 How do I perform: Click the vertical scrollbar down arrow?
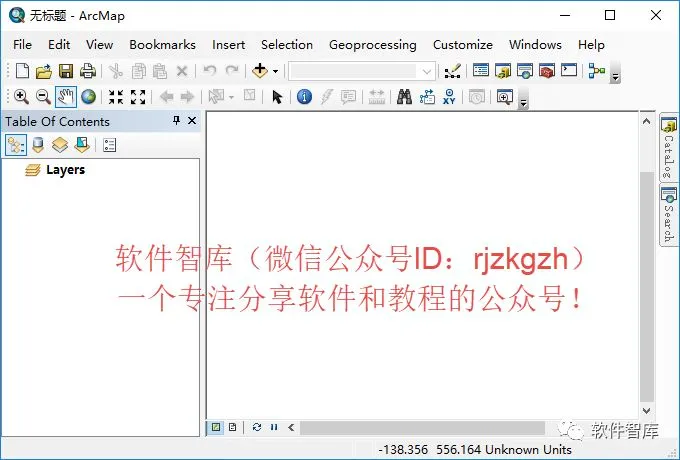click(x=646, y=410)
